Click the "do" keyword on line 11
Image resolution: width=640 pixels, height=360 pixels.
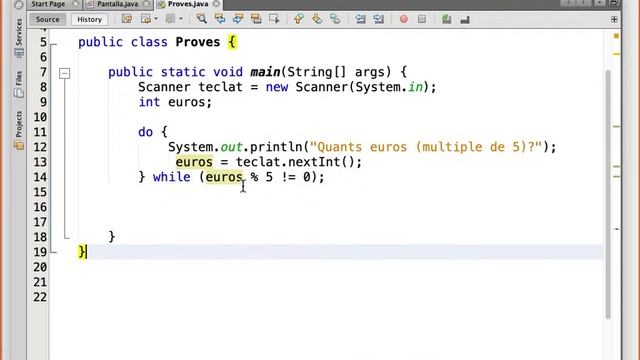(x=145, y=132)
